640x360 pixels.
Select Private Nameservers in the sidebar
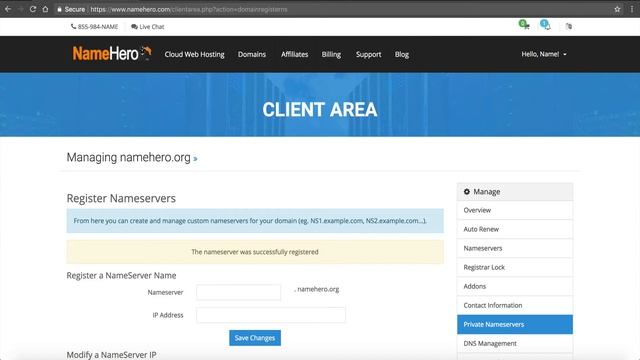coord(515,324)
